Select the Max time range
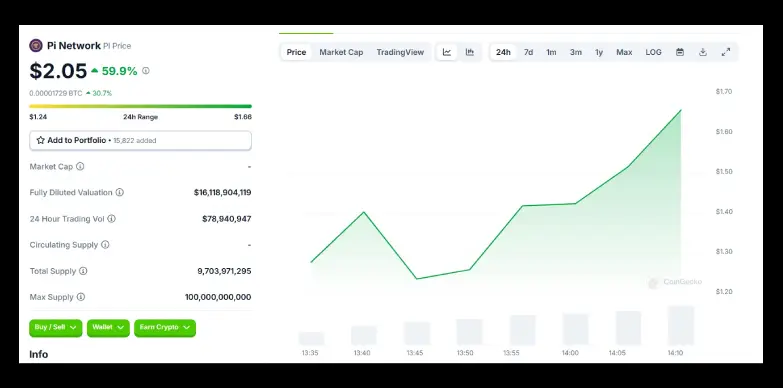Image resolution: width=783 pixels, height=388 pixels. [x=624, y=52]
